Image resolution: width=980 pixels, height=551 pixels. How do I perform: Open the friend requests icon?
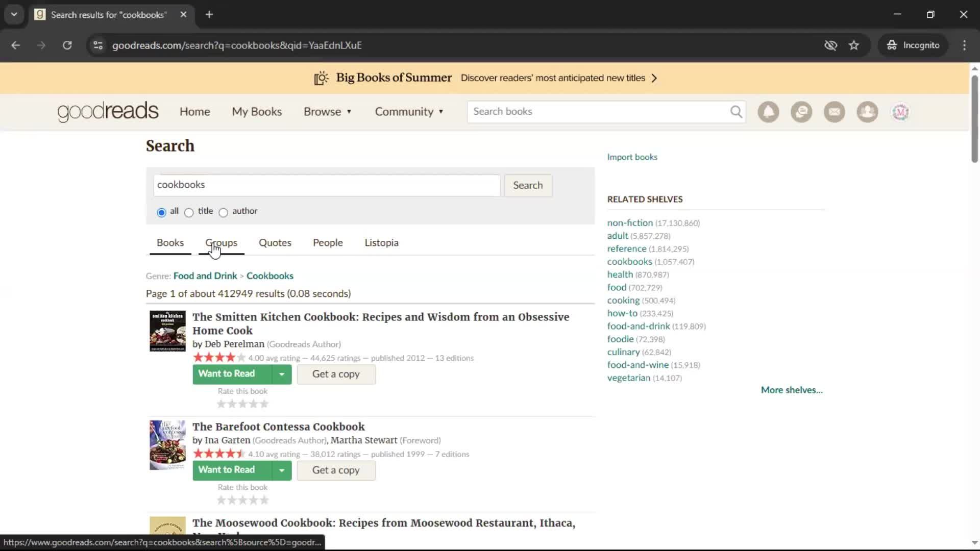tap(867, 112)
